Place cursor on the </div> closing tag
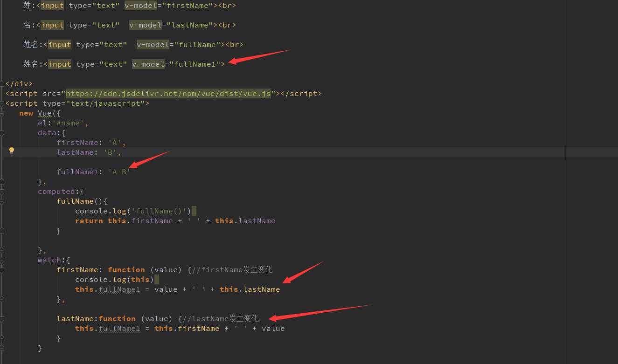 tap(19, 84)
